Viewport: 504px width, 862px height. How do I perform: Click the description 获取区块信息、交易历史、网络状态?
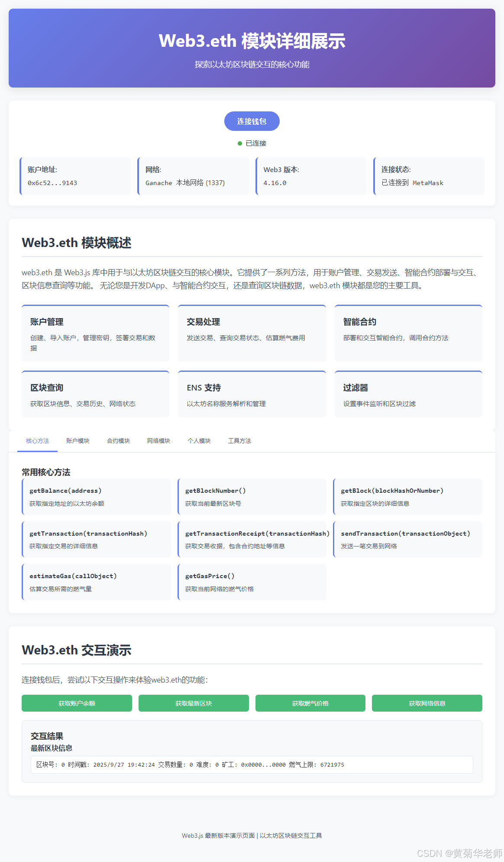click(x=83, y=403)
